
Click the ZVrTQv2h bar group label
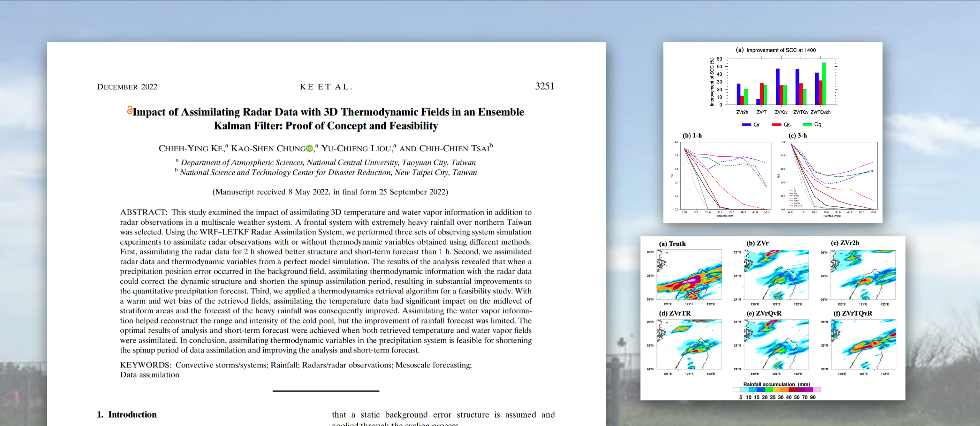click(x=821, y=112)
